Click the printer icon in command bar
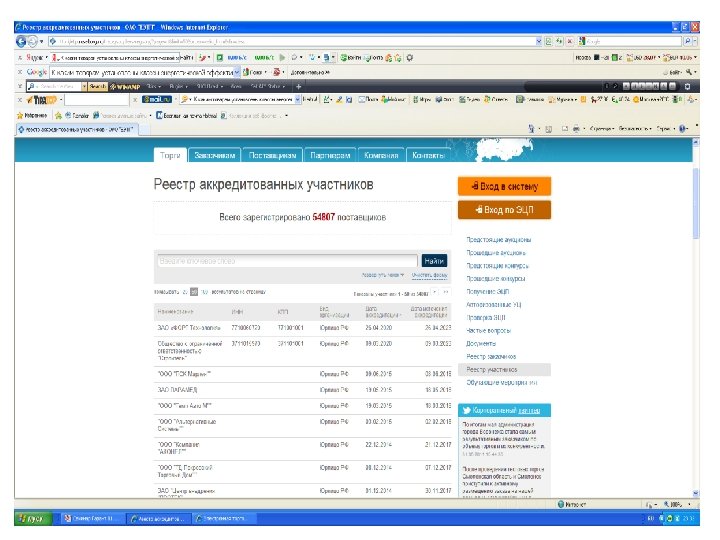Image resolution: width=720 pixels, height=540 pixels. pyautogui.click(x=576, y=129)
